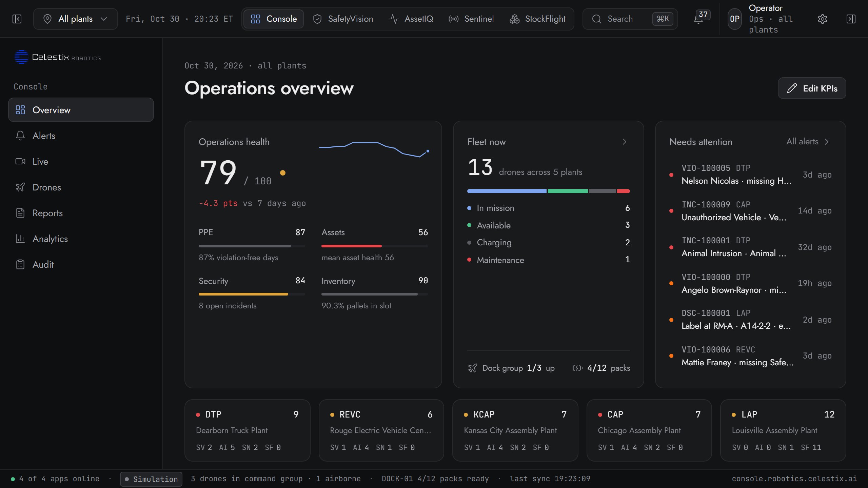Open settings gear icon
This screenshot has width=868, height=488.
coord(822,19)
